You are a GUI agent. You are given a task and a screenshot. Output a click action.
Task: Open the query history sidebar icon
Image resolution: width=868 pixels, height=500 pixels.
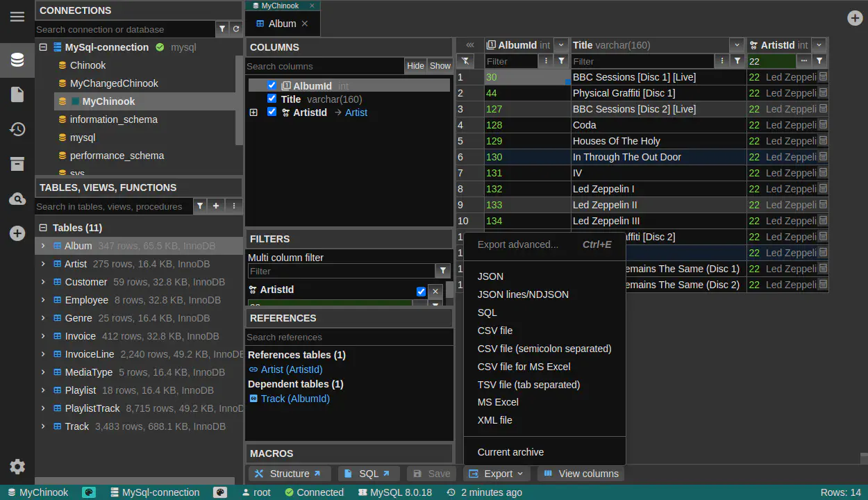17,129
